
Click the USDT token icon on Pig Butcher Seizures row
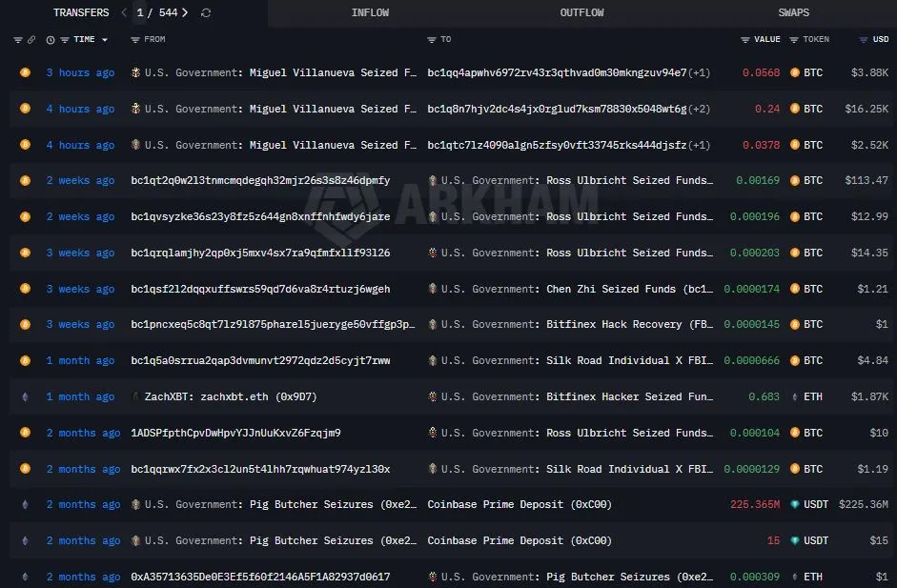(x=793, y=504)
